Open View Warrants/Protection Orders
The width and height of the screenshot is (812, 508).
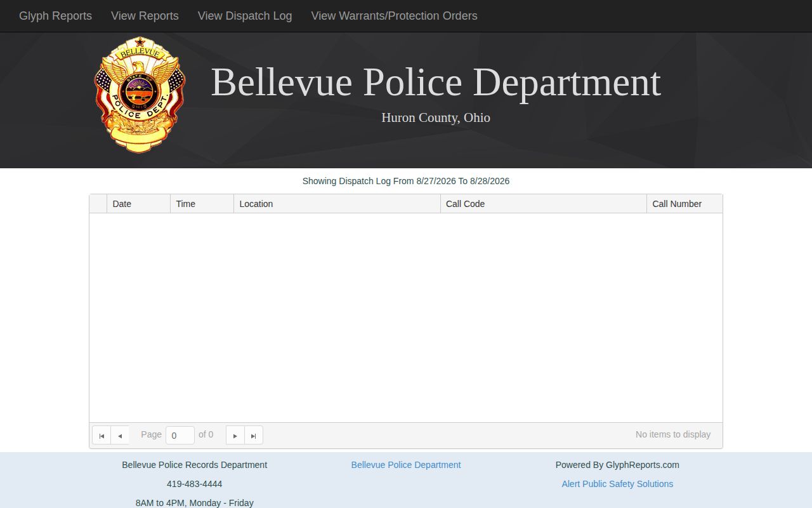click(x=394, y=16)
